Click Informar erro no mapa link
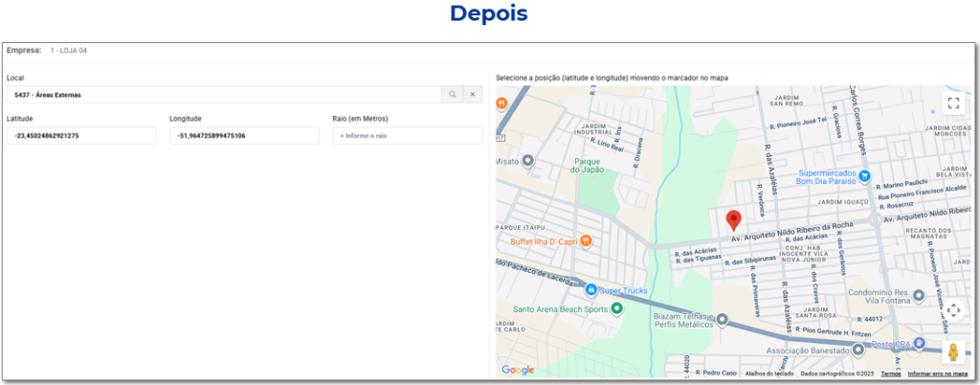This screenshot has height=385, width=980. [938, 374]
